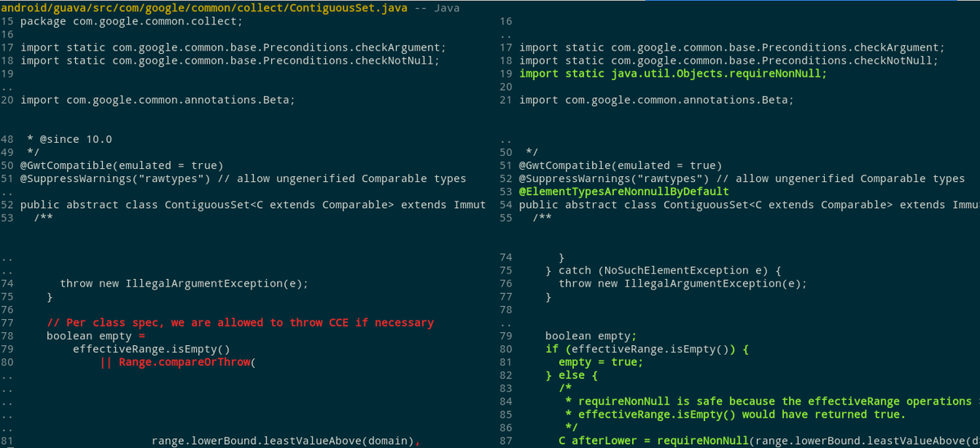Screen dimensions: 980x448
Task: Select 'boolean empty =' in the left pane
Action: (95, 335)
